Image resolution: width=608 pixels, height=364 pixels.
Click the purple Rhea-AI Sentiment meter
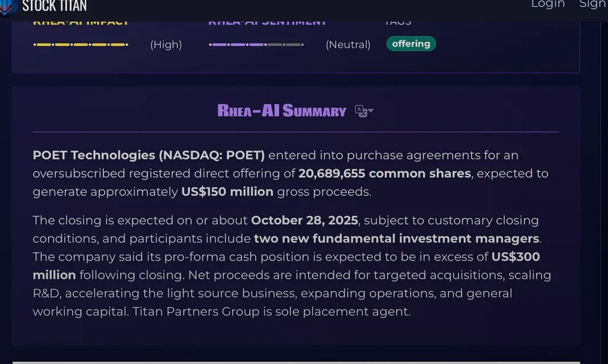point(256,45)
